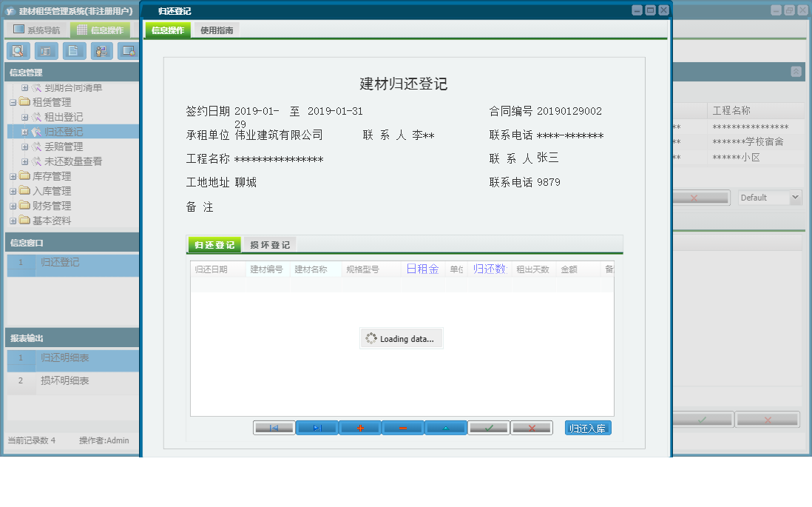
Task: Select the user management toolbar icon
Action: pyautogui.click(x=101, y=51)
